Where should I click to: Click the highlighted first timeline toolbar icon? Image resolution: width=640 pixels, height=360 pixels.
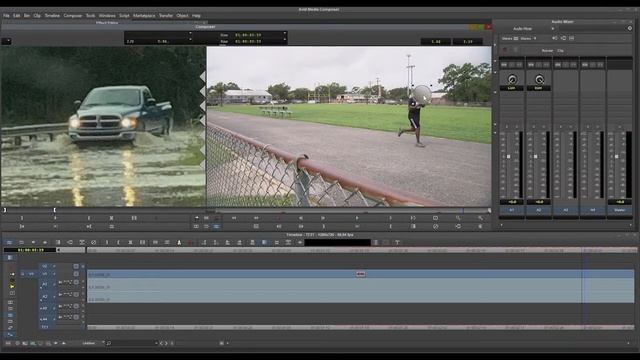[x=9, y=242]
